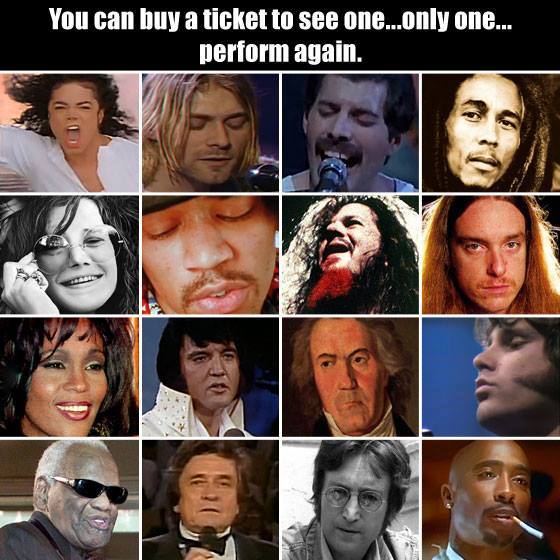Click the microphone held by the mustached singer
The height and width of the screenshot is (560, 560).
[x=331, y=174]
